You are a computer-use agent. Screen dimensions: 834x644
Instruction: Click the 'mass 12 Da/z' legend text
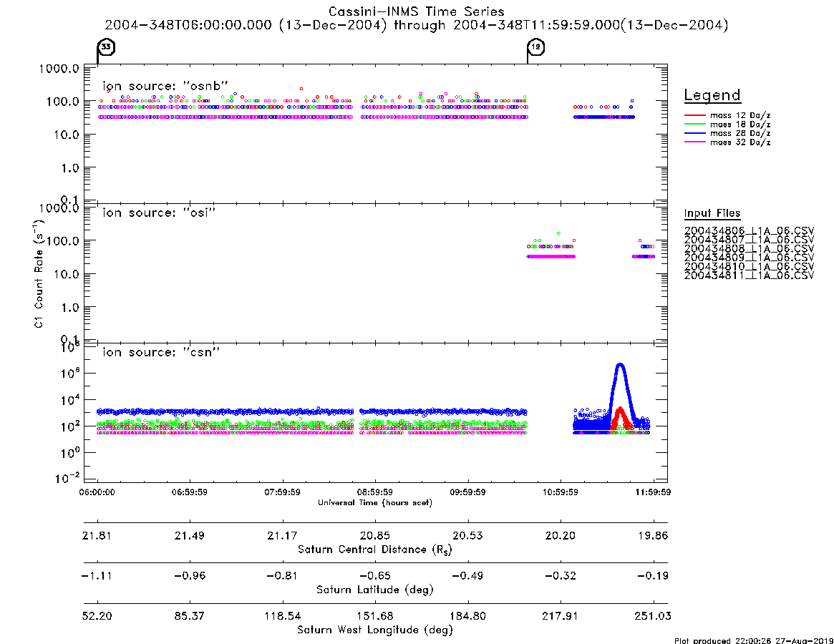(740, 115)
